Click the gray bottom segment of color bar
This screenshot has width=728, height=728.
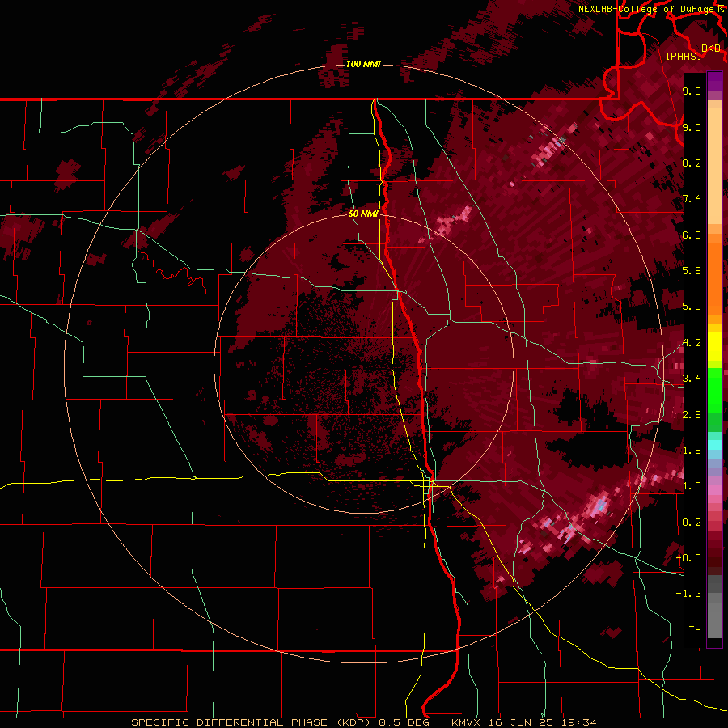(x=714, y=617)
